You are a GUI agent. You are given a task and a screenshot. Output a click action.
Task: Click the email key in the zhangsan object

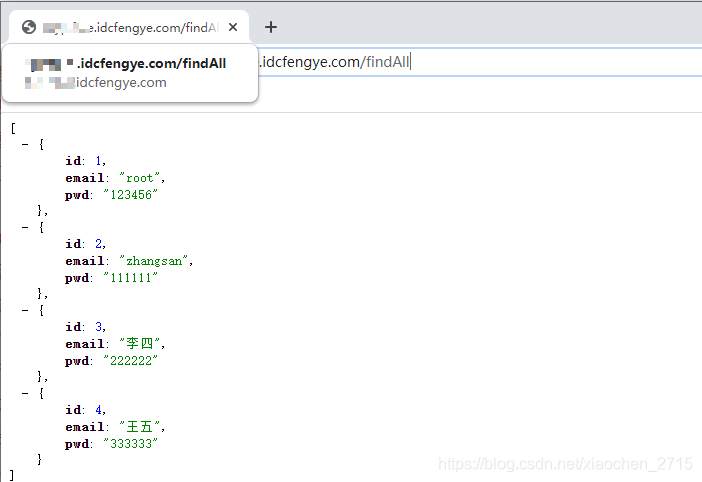click(x=85, y=261)
